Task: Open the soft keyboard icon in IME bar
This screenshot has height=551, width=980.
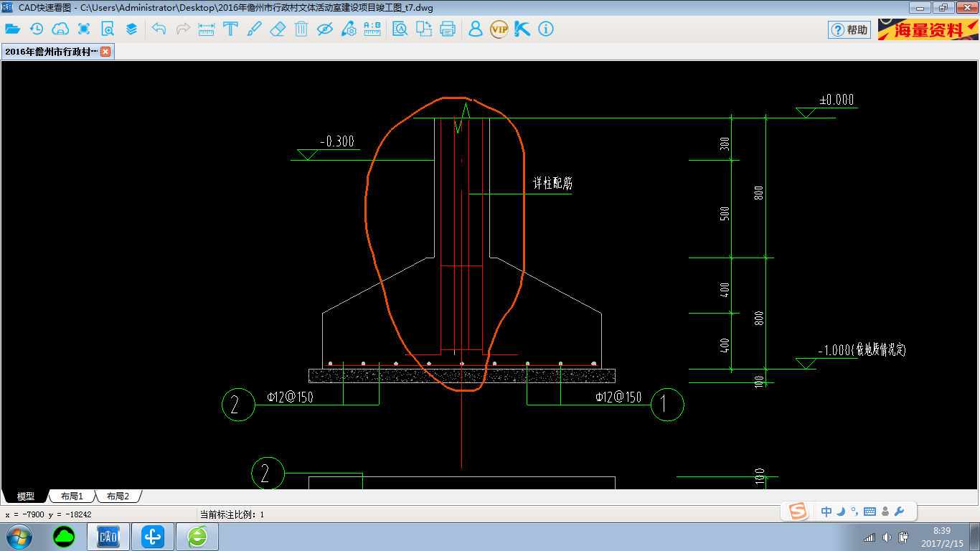Action: click(x=870, y=512)
